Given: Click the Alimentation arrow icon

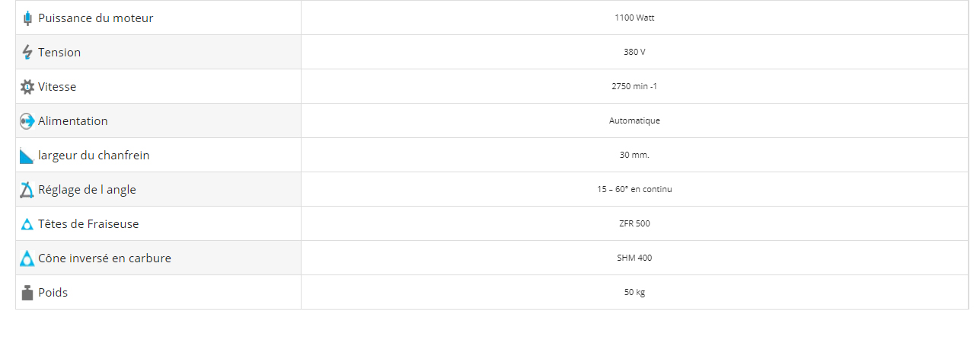Looking at the screenshot, I should [27, 120].
